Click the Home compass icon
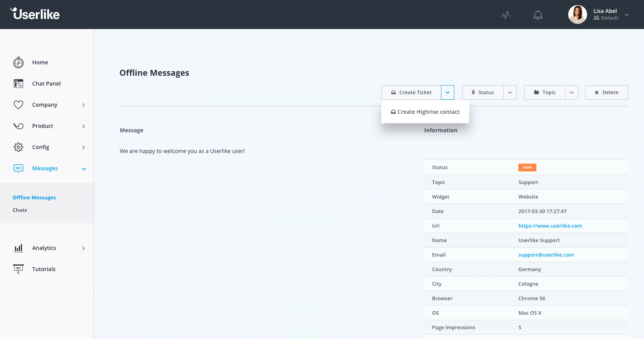 (x=18, y=62)
